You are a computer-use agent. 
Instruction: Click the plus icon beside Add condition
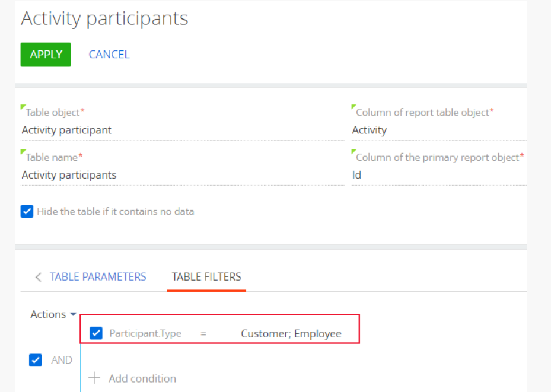[x=94, y=378]
